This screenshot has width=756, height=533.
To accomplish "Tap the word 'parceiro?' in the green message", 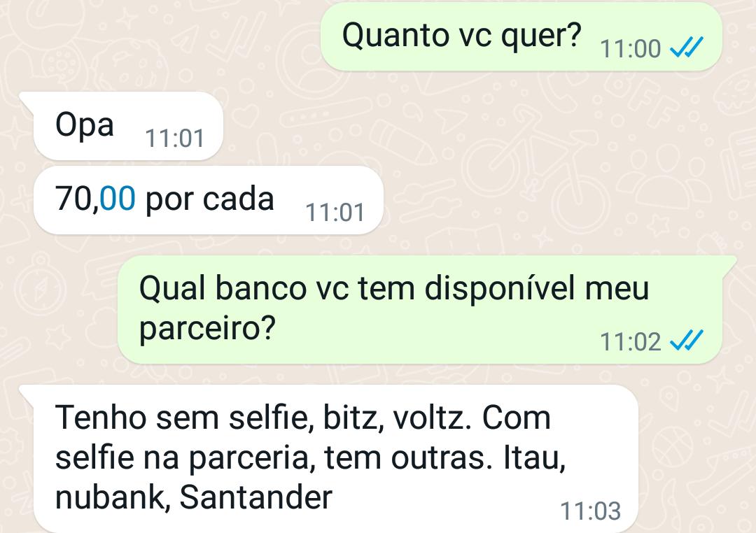I will [x=207, y=329].
